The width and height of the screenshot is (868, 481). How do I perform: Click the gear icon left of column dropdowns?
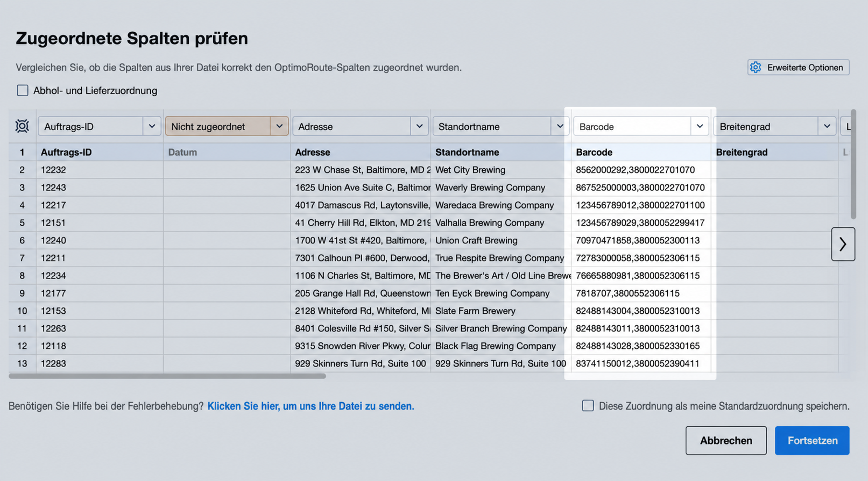(22, 126)
